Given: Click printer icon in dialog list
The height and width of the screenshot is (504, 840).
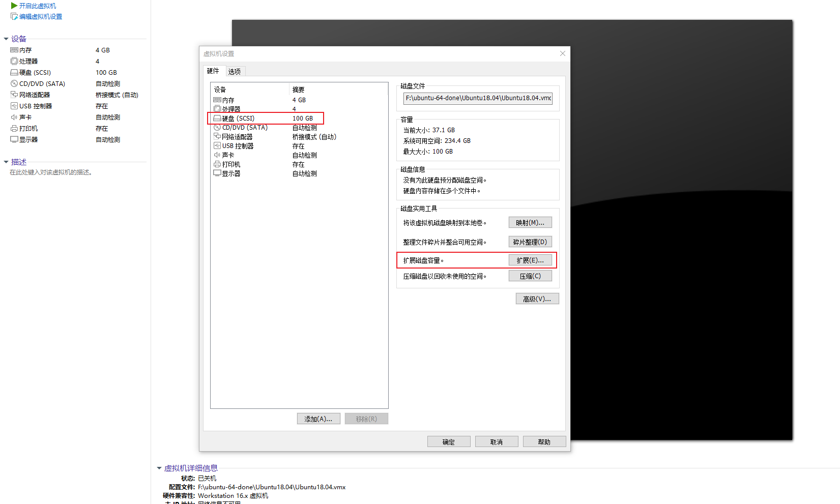Looking at the screenshot, I should pyautogui.click(x=217, y=164).
